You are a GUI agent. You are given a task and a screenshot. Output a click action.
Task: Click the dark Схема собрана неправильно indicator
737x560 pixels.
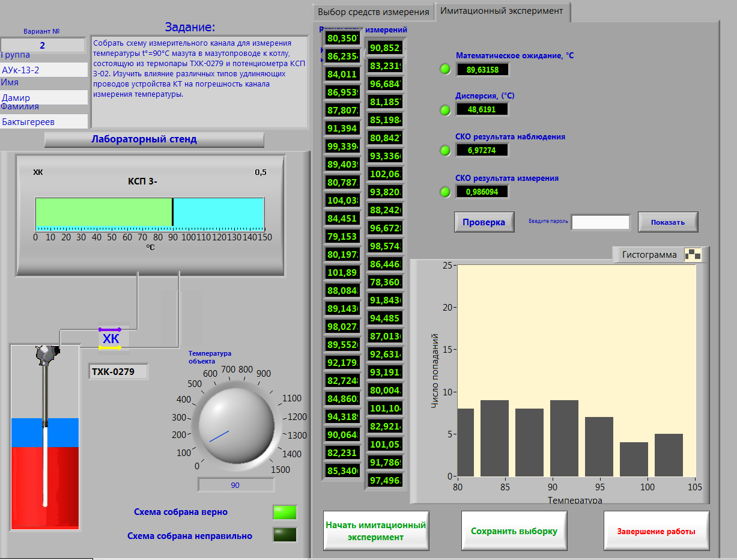(285, 535)
